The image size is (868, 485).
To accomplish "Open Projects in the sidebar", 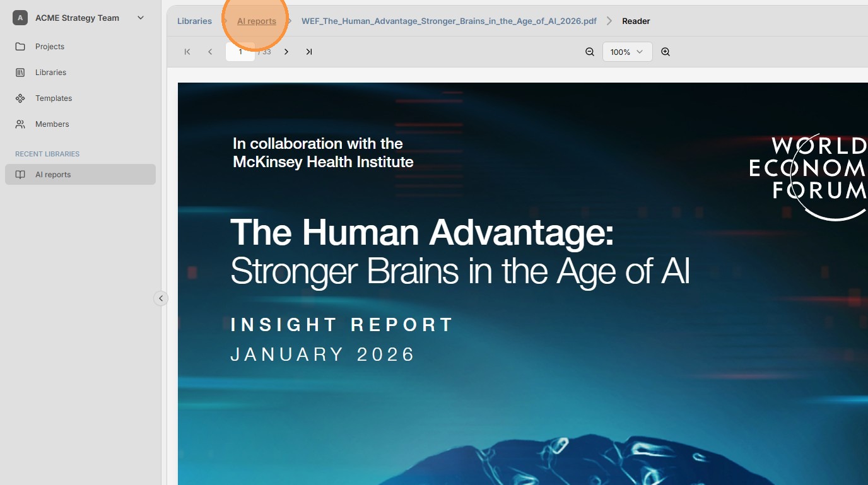I will click(80, 47).
